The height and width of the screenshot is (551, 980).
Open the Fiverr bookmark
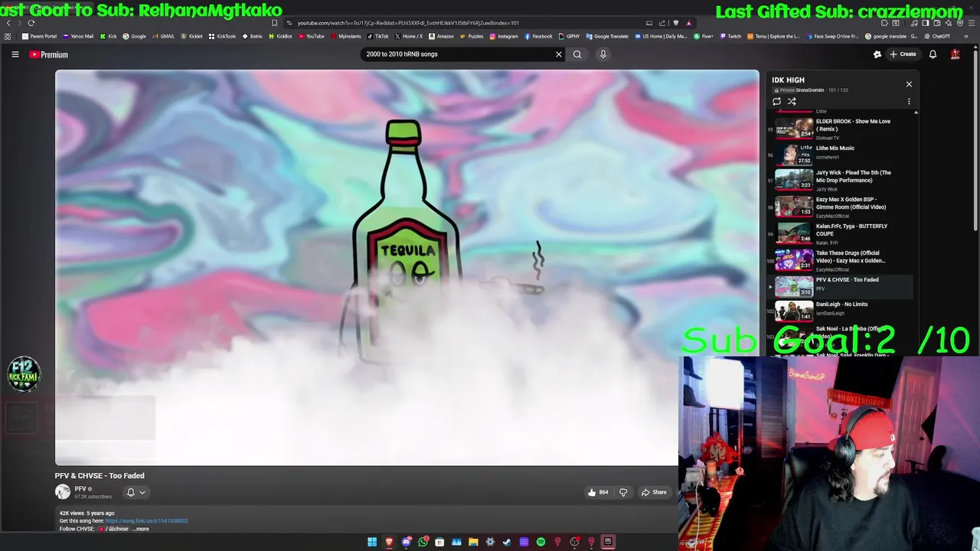(703, 36)
